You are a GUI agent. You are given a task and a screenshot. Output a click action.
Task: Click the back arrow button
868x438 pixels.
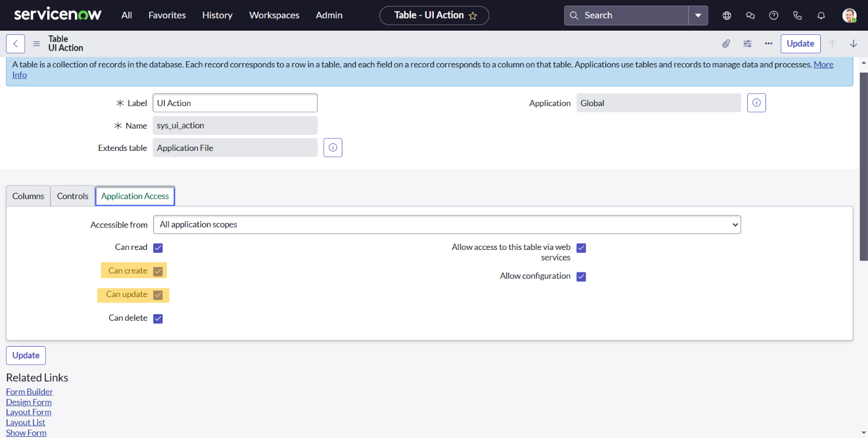[15, 44]
